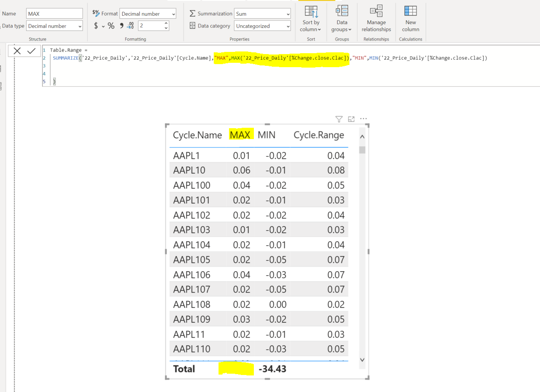Select the AAPL100 cell

click(191, 185)
